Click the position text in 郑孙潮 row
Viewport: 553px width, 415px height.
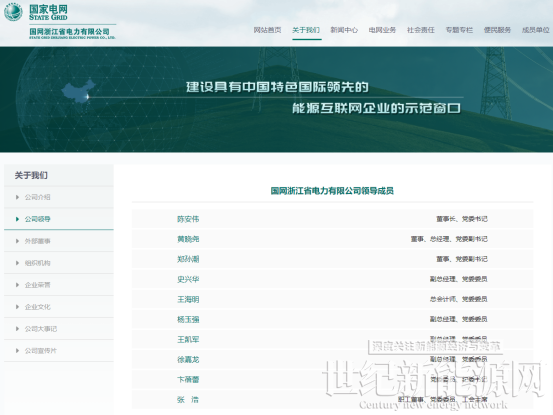click(x=462, y=259)
